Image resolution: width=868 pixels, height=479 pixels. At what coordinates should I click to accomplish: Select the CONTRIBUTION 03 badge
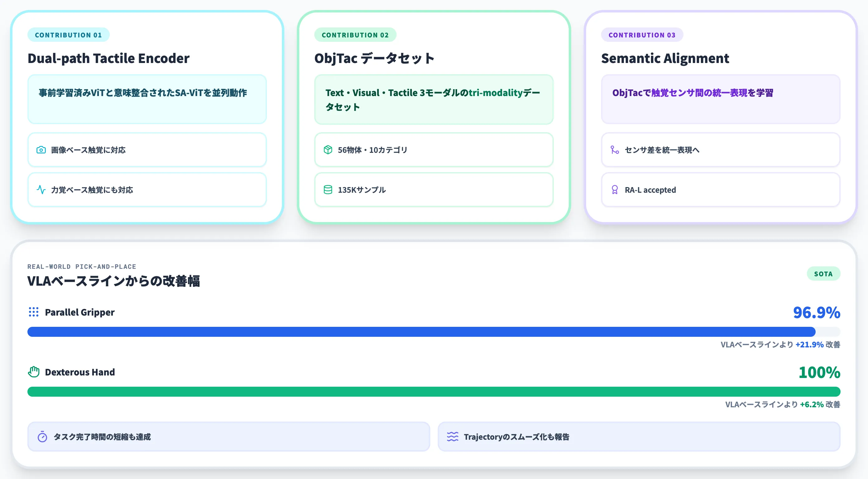tap(642, 35)
